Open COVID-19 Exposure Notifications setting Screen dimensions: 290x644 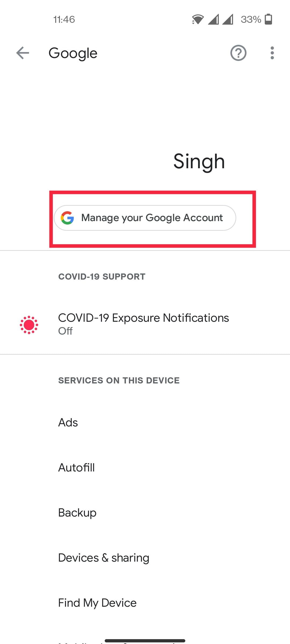pyautogui.click(x=143, y=318)
